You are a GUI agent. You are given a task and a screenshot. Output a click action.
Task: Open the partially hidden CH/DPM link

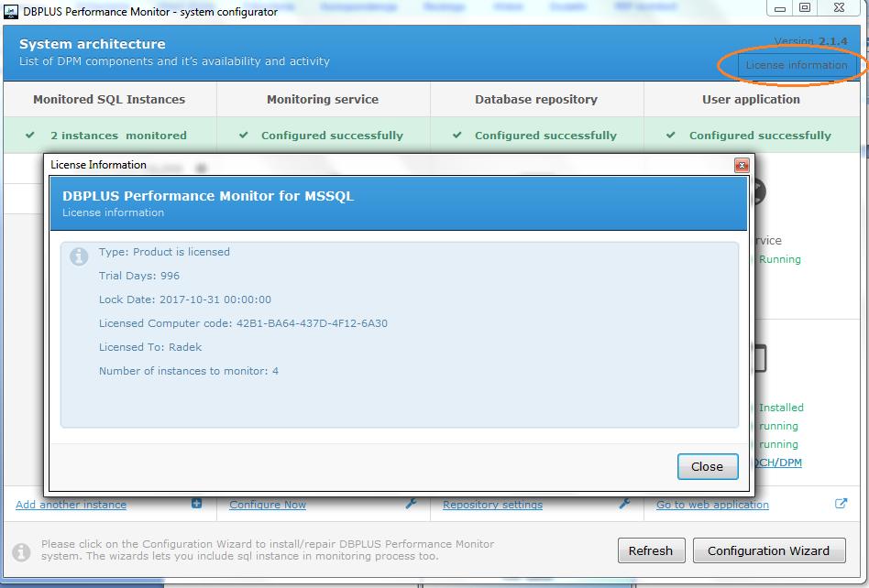pyautogui.click(x=778, y=463)
